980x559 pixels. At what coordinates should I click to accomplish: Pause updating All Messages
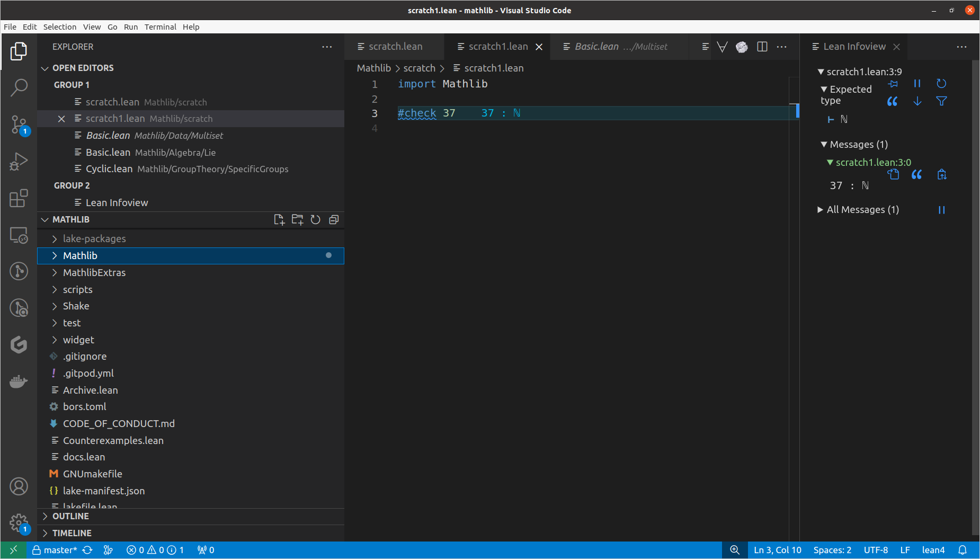tap(941, 210)
